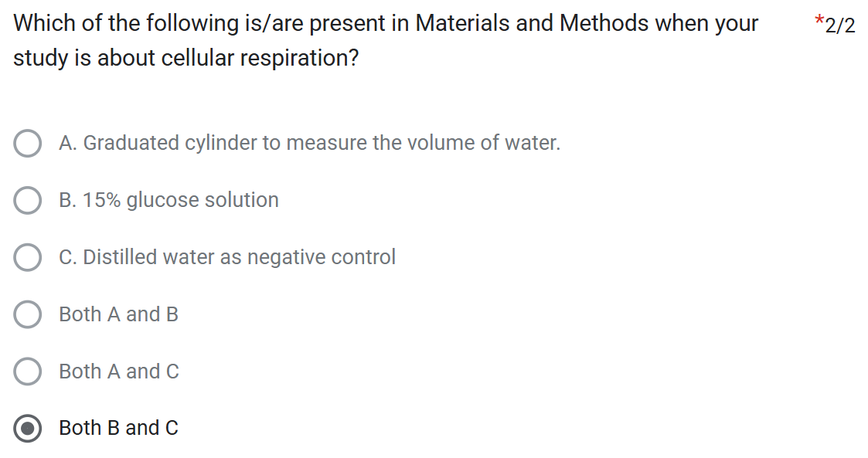868x458 pixels.
Task: Click the 'Both A and C' label text
Action: click(118, 371)
